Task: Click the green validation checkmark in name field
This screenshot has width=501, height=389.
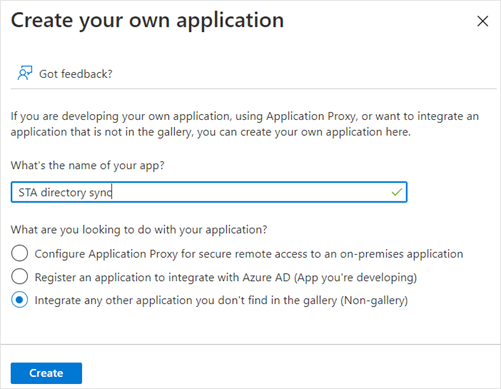Action: pyautogui.click(x=396, y=192)
